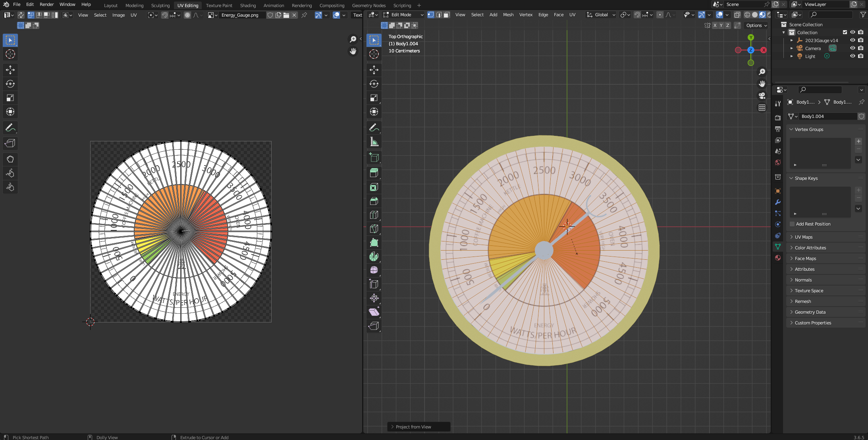This screenshot has width=868, height=440.
Task: Select the Smooth tool
Action: 374,270
